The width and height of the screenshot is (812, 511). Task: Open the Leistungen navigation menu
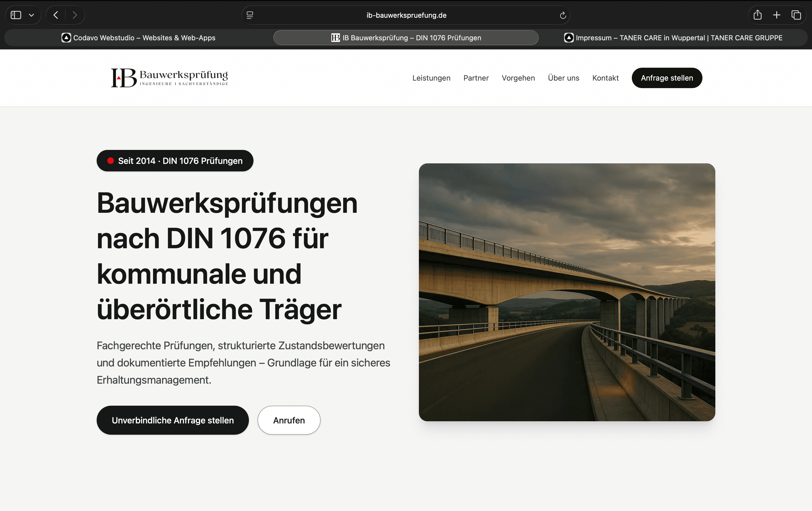coord(431,78)
